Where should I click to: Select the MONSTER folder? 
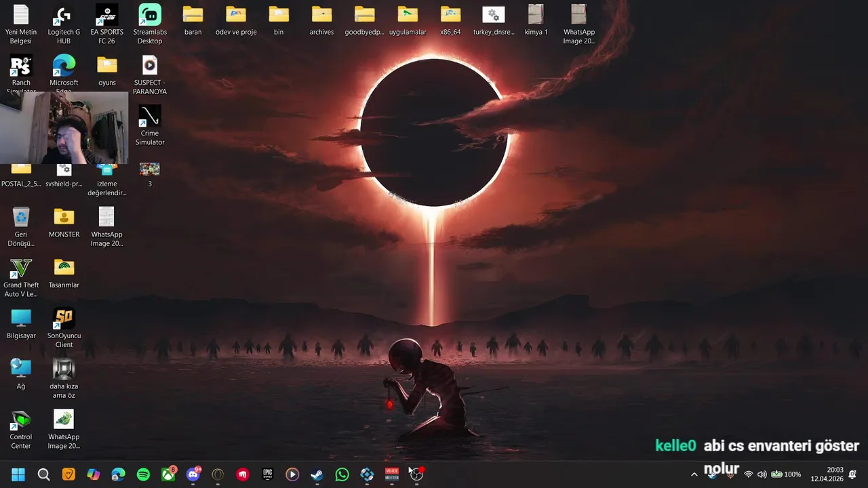click(64, 222)
